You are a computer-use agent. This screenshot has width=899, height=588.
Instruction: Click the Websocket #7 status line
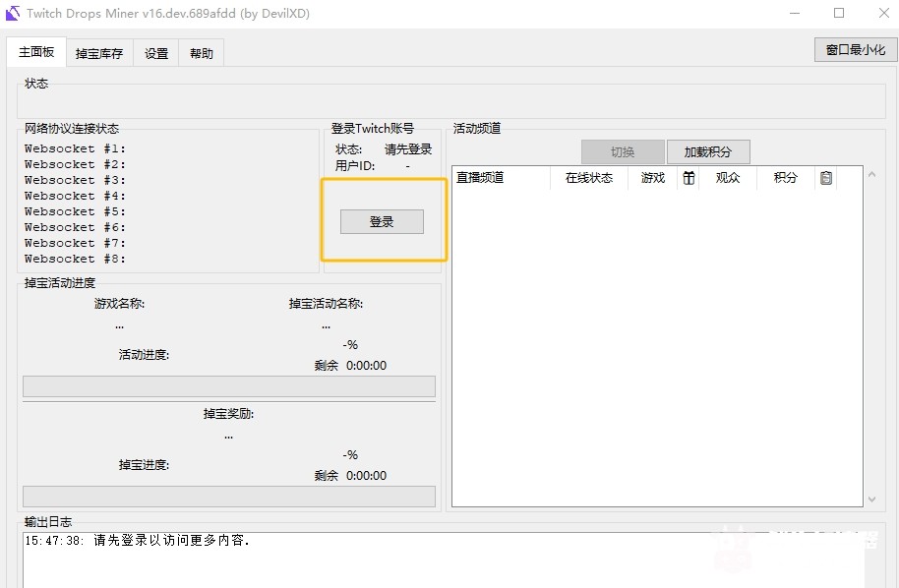coord(75,243)
